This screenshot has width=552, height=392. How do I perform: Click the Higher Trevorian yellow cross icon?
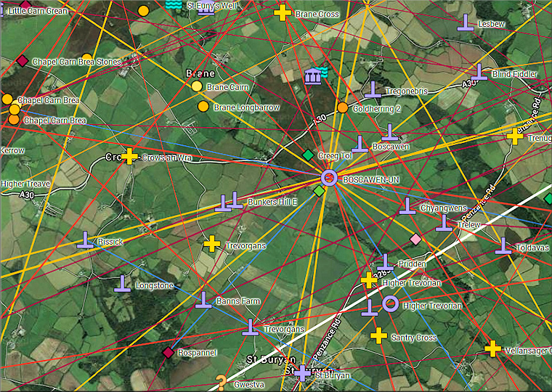click(369, 280)
